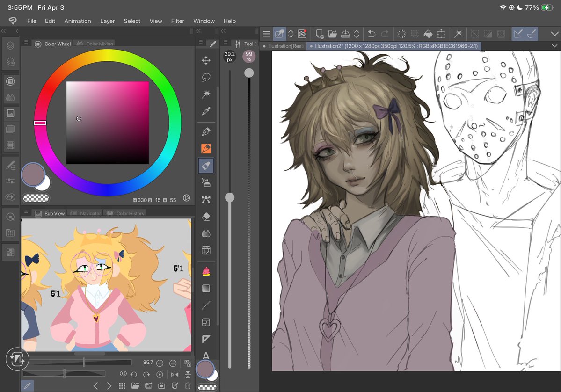Open the Filter menu
The image size is (561, 392).
pyautogui.click(x=177, y=21)
